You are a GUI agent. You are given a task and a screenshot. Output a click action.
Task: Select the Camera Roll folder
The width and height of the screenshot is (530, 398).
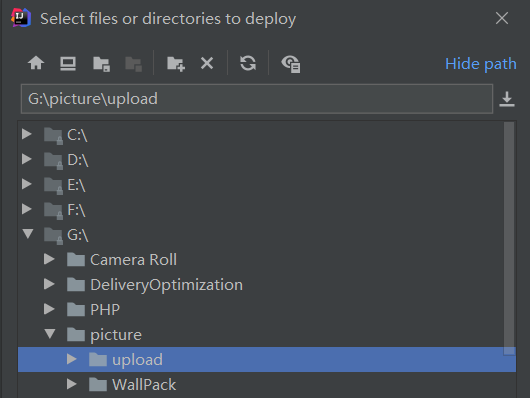click(x=133, y=260)
